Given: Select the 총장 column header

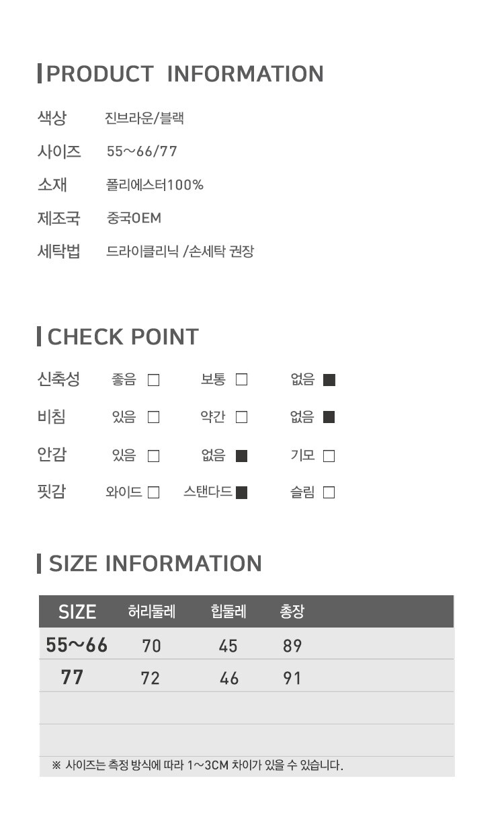Looking at the screenshot, I should coord(292,611).
